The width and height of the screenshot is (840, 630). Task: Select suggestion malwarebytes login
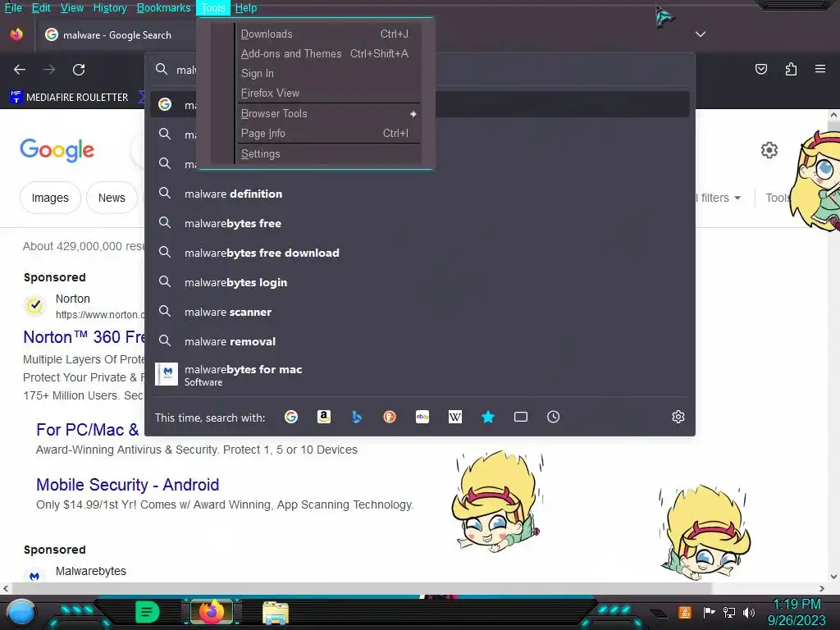pyautogui.click(x=420, y=282)
